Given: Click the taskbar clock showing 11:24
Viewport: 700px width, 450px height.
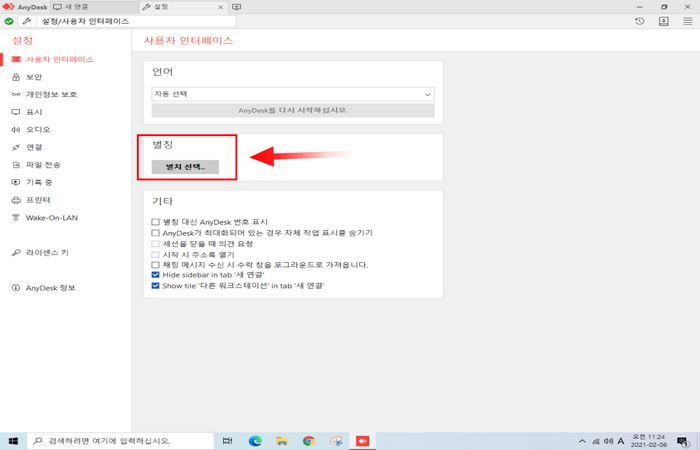Looking at the screenshot, I should [649, 441].
